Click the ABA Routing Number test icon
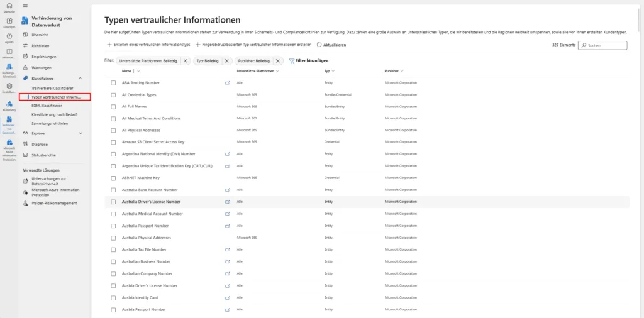Screen dimensions: 644x318 pos(227,83)
